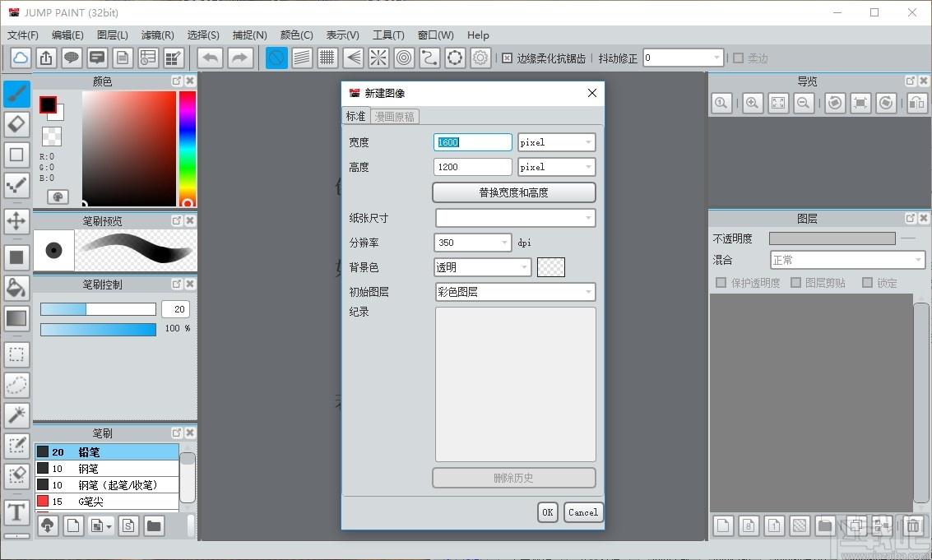The width and height of the screenshot is (932, 560).
Task: Open the 滤镜(R) menu
Action: click(157, 35)
